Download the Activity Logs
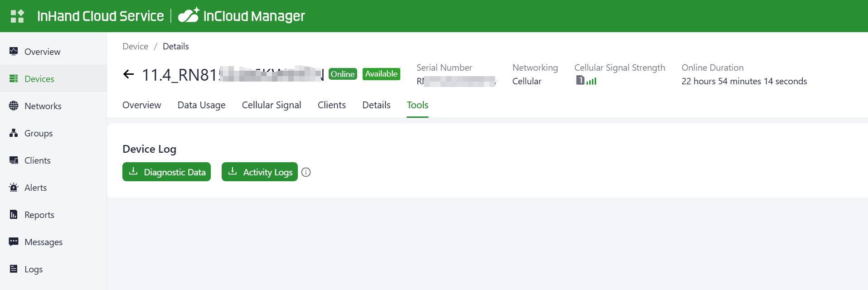This screenshot has width=868, height=290. pos(259,172)
